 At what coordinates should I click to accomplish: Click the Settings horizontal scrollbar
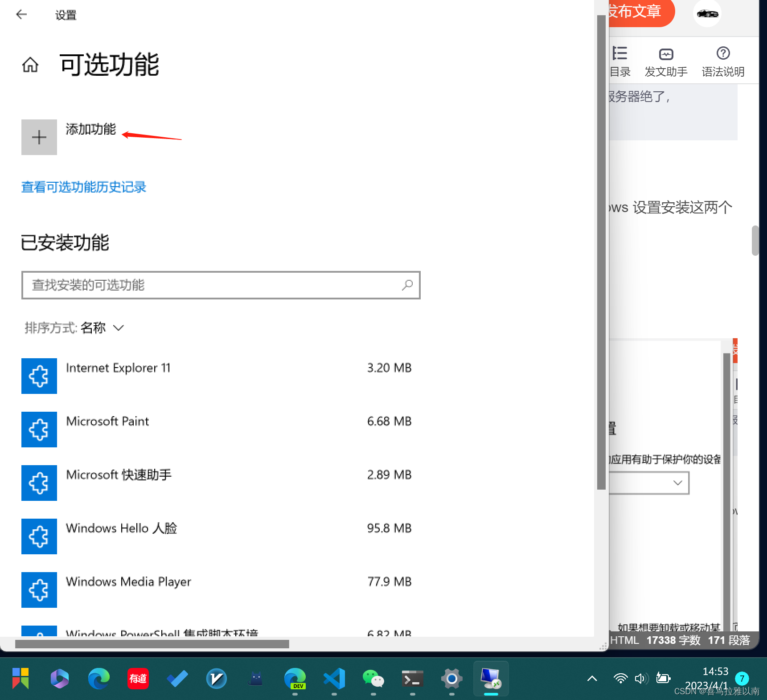[152, 644]
